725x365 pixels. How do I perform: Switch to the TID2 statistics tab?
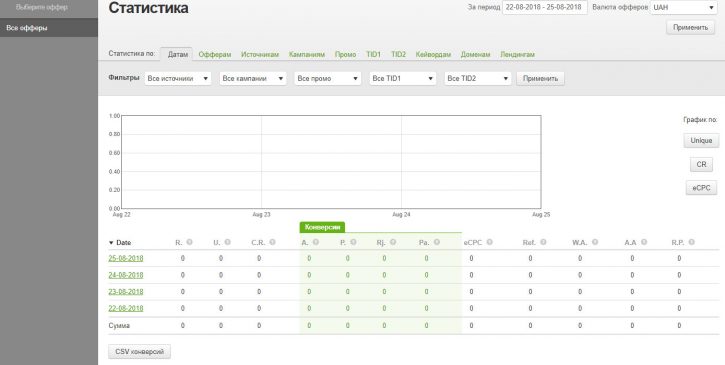point(398,54)
